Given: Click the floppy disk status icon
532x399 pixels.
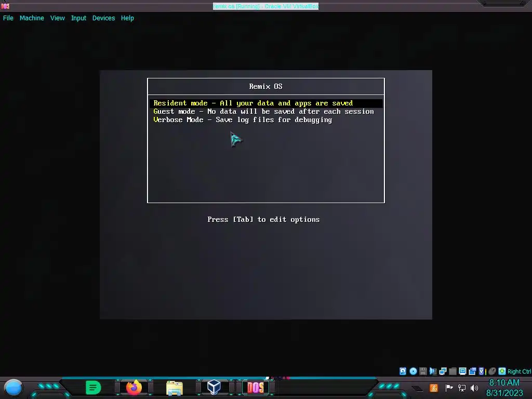Looking at the screenshot, I should pos(423,371).
